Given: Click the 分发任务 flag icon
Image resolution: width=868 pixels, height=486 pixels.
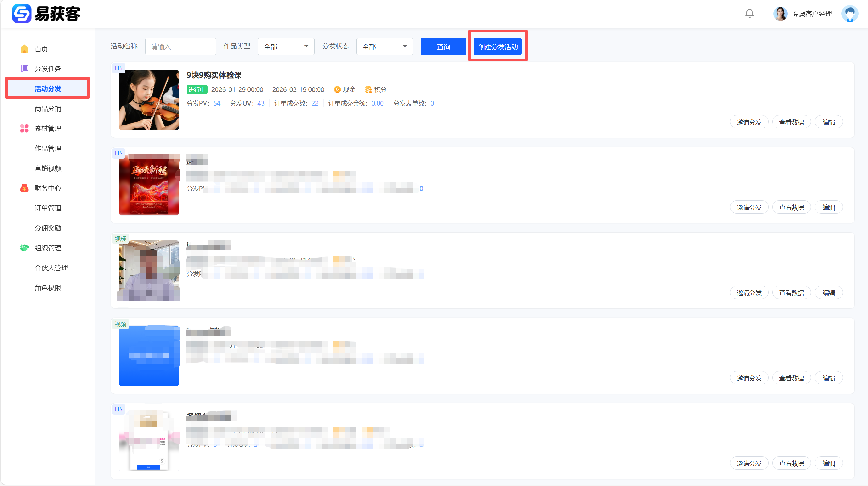Looking at the screenshot, I should (24, 69).
